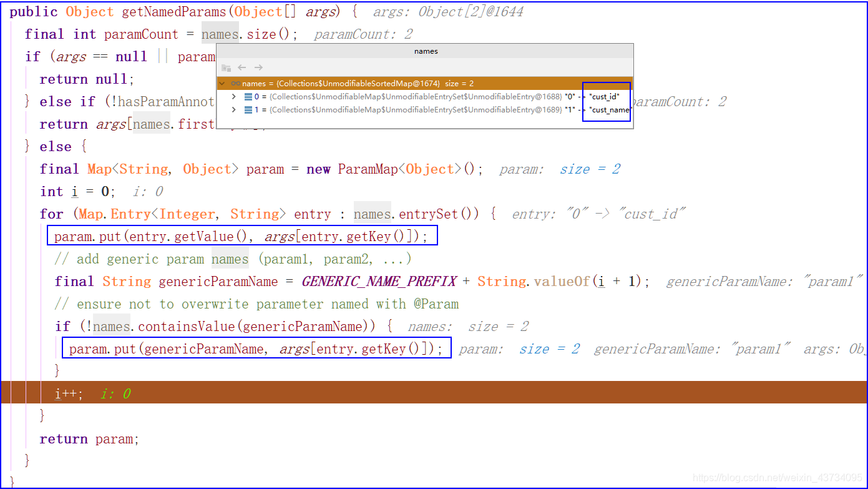The width and height of the screenshot is (868, 489).
Task: Click the args: Object[2]@1644 inline hint
Action: click(x=448, y=12)
